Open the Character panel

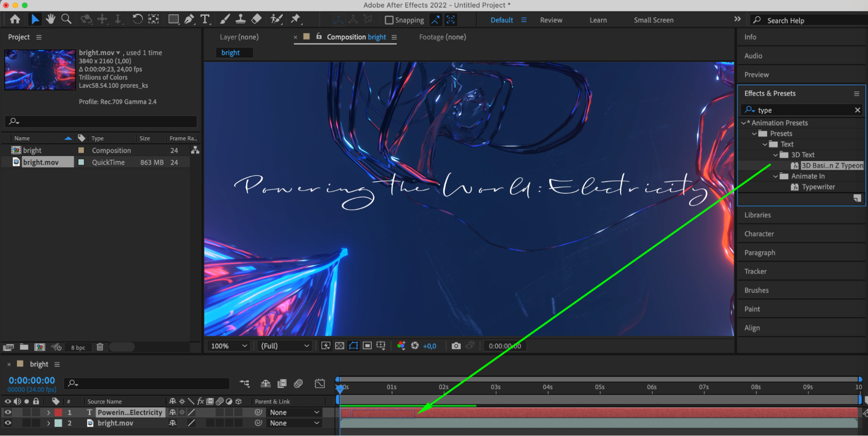(759, 234)
